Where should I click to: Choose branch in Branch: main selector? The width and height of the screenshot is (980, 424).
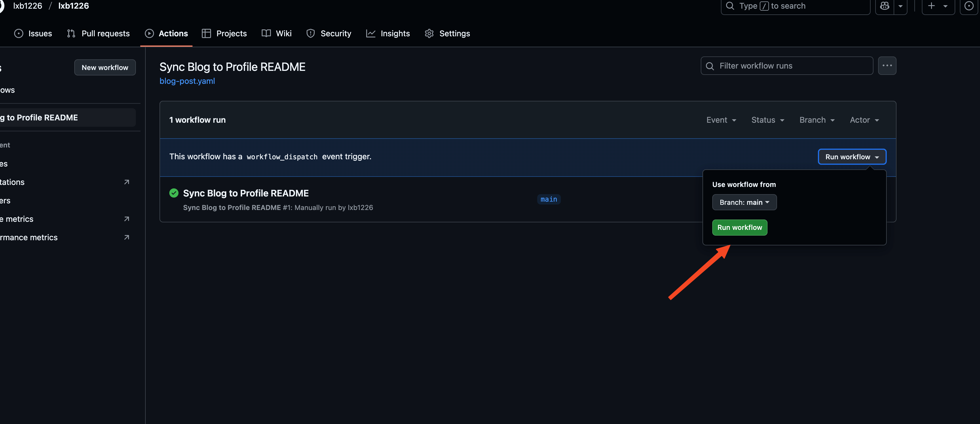click(744, 202)
